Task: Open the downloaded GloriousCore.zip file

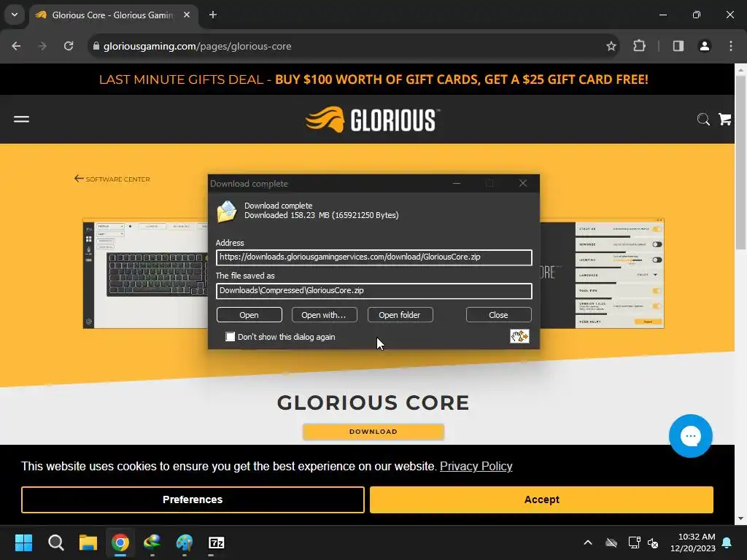Action: tap(249, 315)
